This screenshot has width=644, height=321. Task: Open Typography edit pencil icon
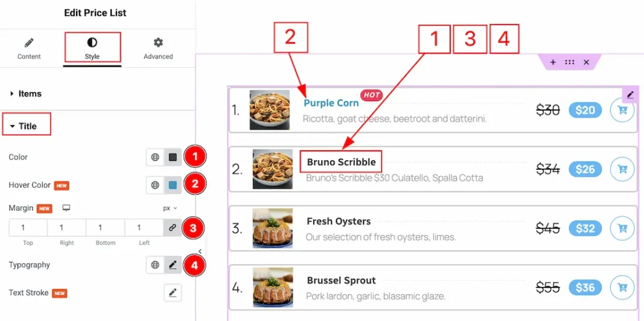coord(172,265)
